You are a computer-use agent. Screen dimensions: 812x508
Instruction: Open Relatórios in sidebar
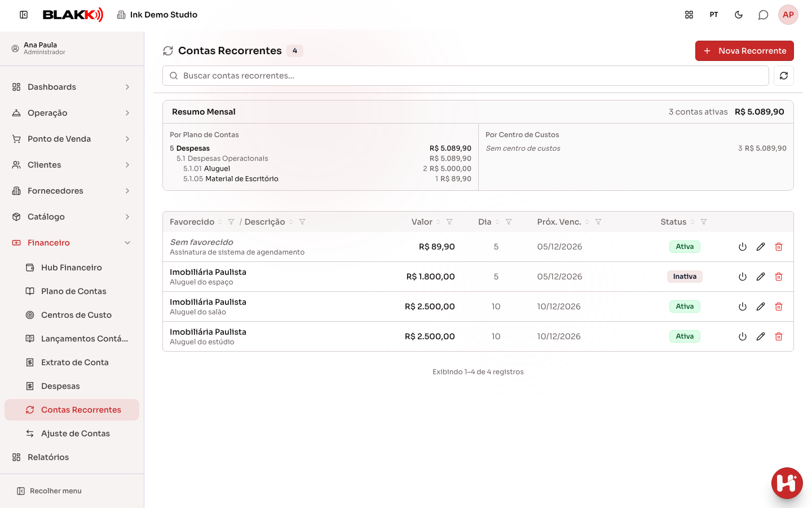[72, 457]
